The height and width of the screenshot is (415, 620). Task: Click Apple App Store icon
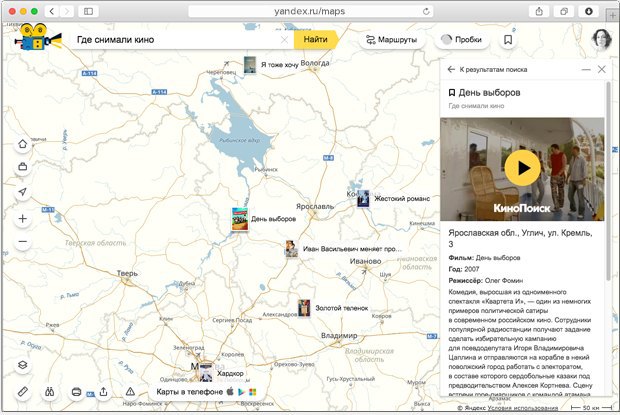point(230,392)
